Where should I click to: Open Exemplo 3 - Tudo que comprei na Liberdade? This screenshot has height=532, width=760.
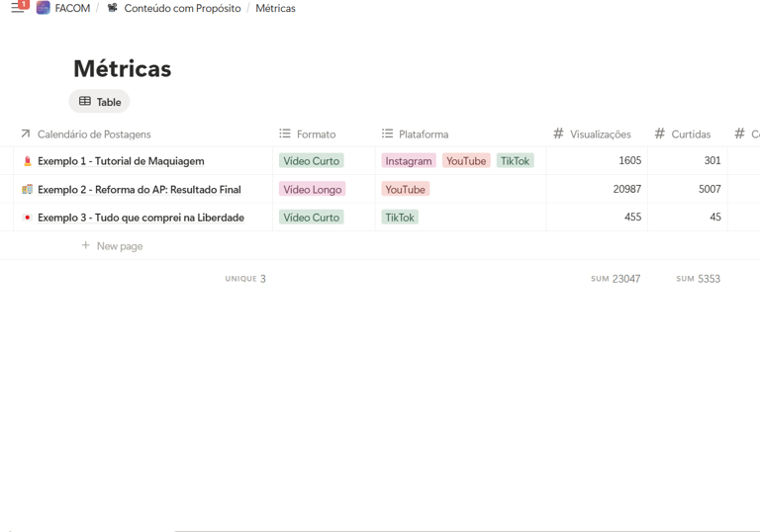tap(141, 218)
